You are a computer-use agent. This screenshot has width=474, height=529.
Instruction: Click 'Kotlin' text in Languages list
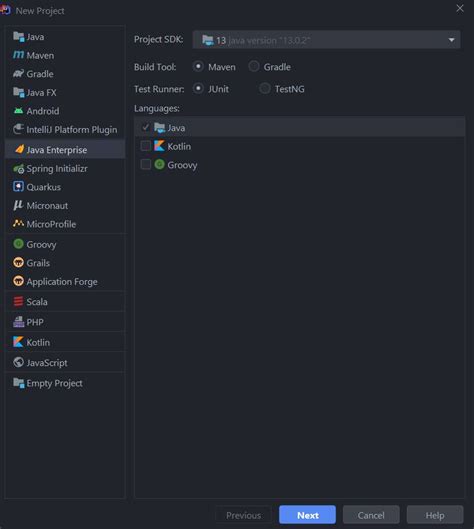pos(179,146)
